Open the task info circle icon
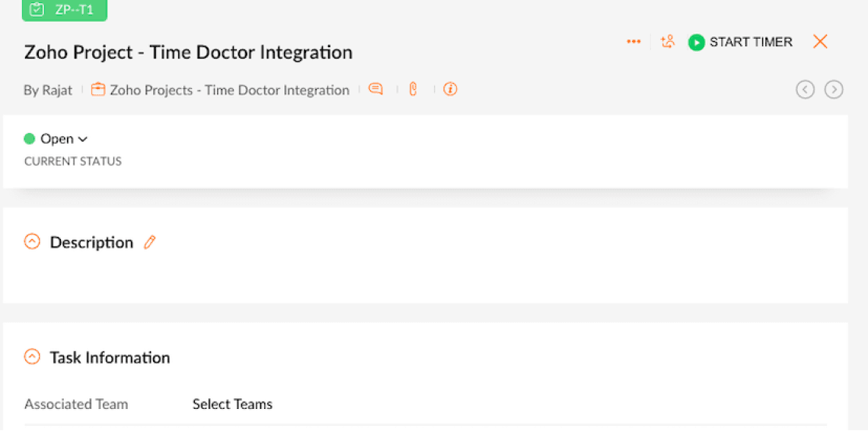 point(450,89)
